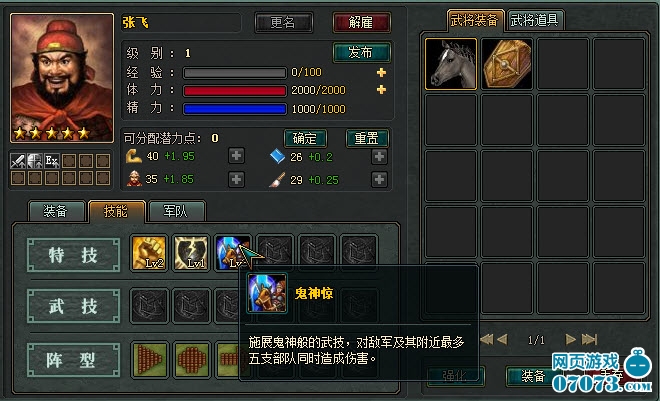Image resolution: width=660 pixels, height=401 pixels.
Task: Switch to the 装备 tab
Action: tap(56, 211)
